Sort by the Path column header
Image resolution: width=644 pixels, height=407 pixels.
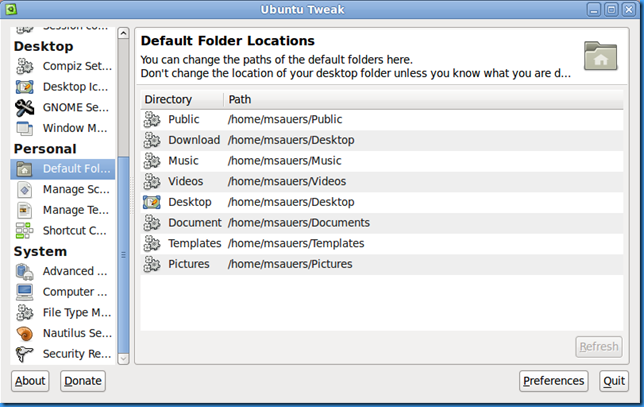pos(423,99)
